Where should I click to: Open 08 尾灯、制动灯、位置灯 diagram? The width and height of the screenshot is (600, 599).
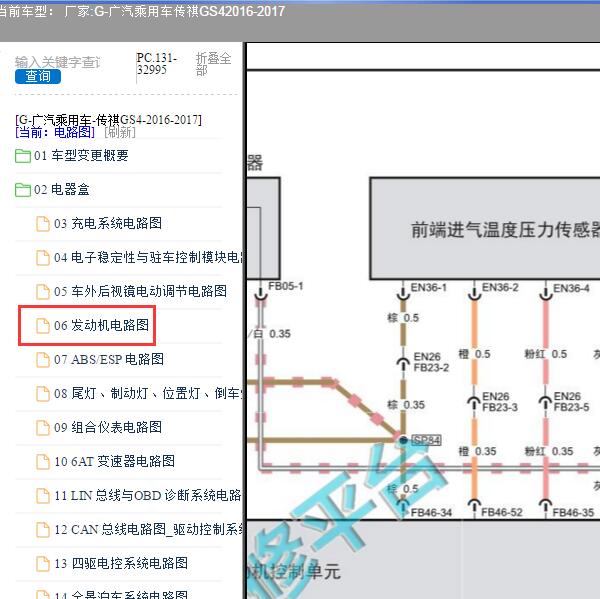(148, 393)
